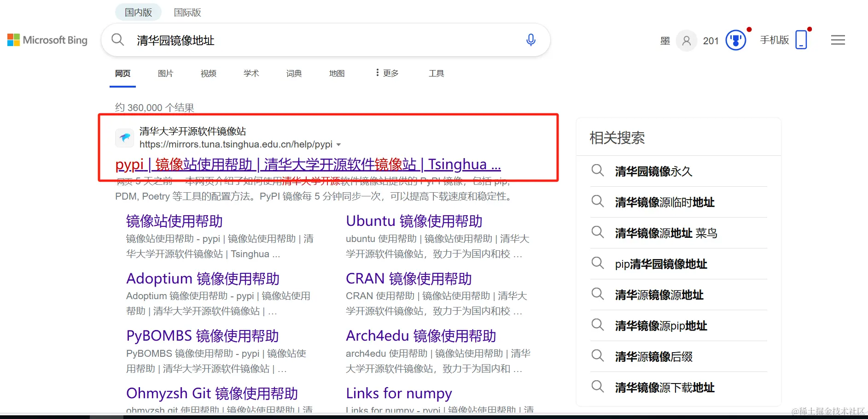Image resolution: width=868 pixels, height=419 pixels.
Task: Click magnifier icon beside 清华镜像源pip地址
Action: 598,325
